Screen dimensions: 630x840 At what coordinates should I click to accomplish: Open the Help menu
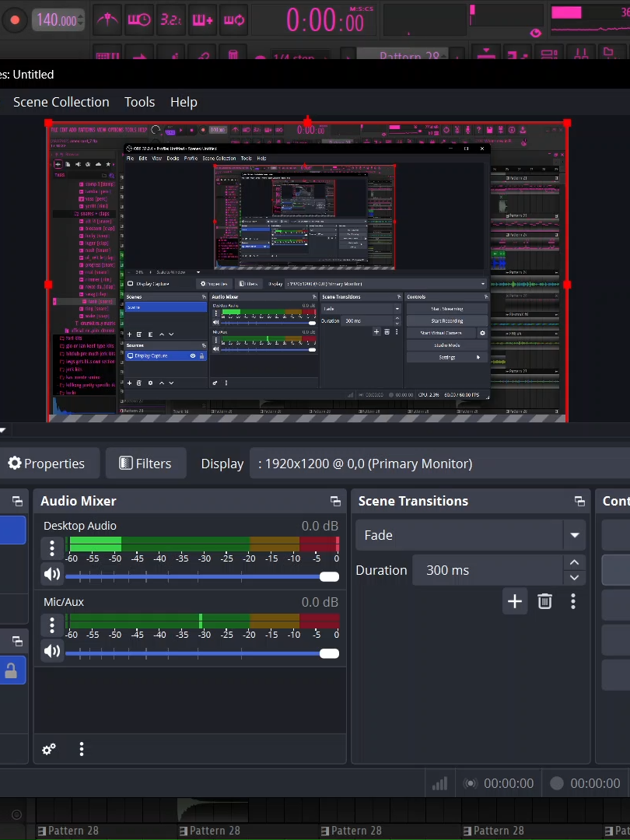[184, 102]
